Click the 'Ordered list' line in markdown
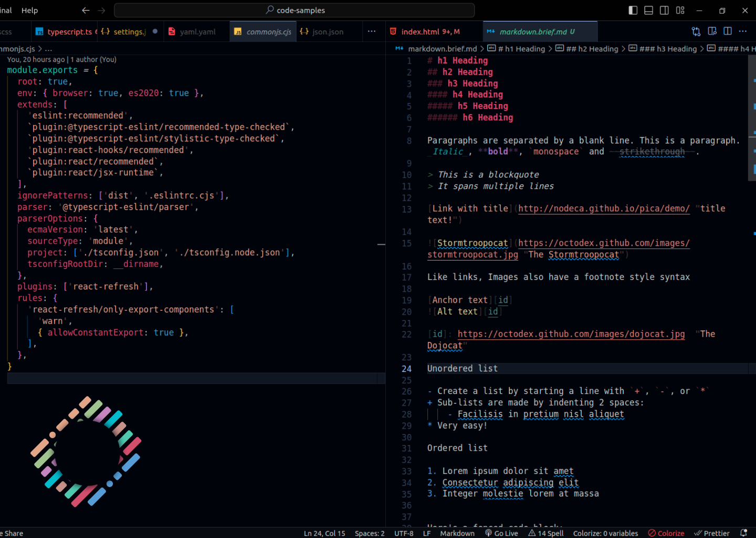This screenshot has height=538, width=756. 457,448
